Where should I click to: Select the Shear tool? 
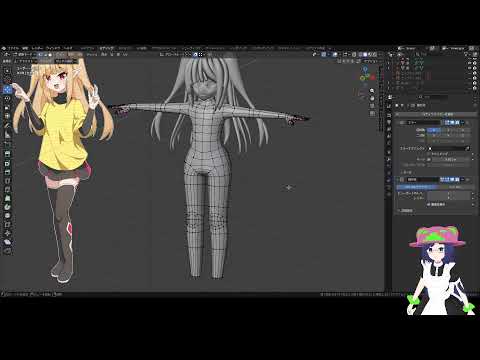[x=7, y=242]
